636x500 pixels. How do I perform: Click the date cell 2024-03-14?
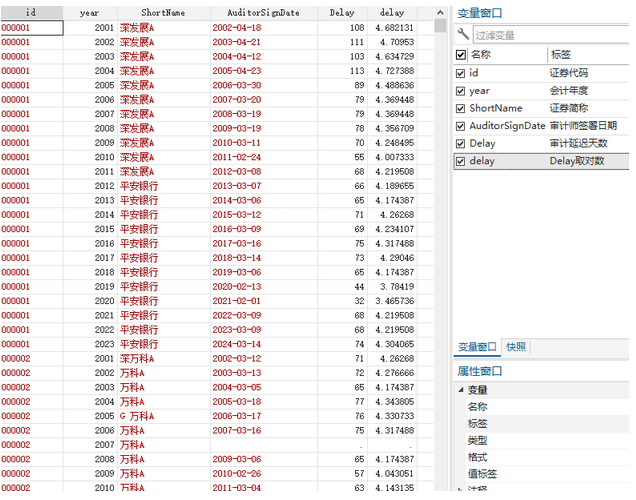(x=264, y=344)
